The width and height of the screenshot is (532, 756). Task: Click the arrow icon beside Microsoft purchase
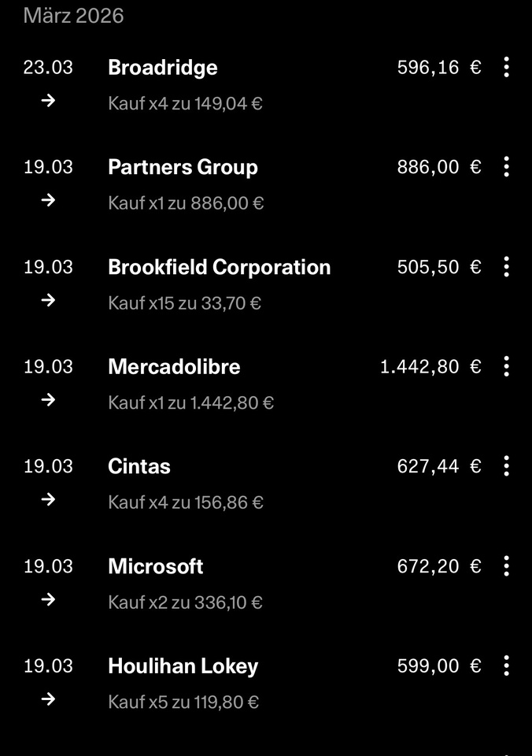[x=48, y=599]
